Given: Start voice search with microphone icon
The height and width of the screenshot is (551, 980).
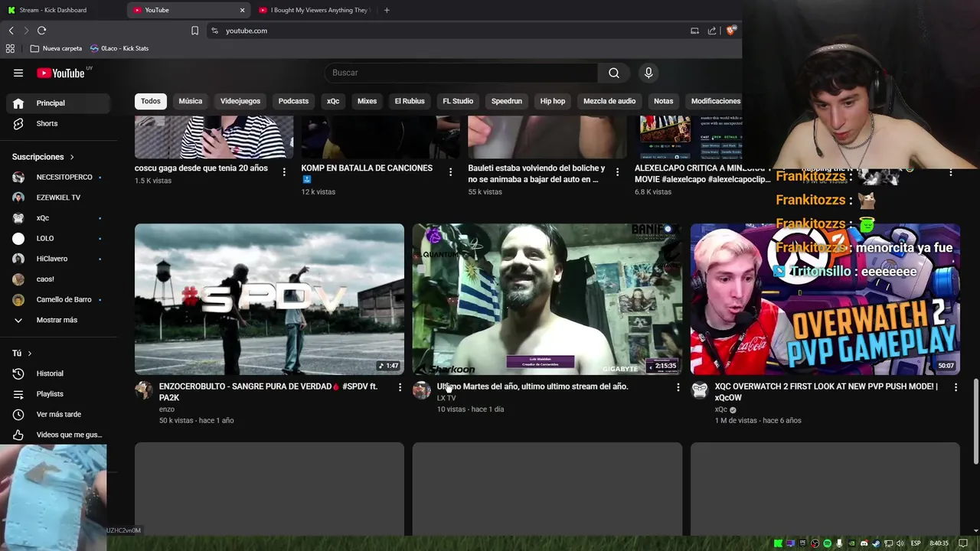Looking at the screenshot, I should (x=648, y=73).
